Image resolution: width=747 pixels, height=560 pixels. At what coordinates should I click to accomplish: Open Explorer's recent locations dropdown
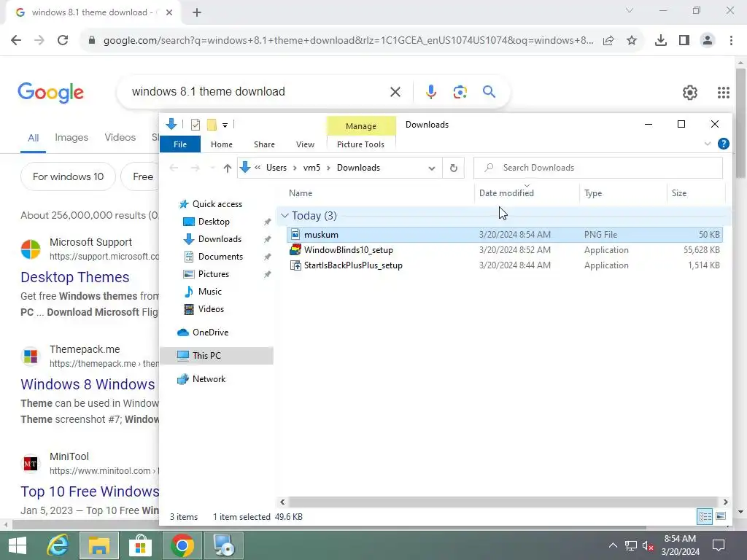point(212,168)
